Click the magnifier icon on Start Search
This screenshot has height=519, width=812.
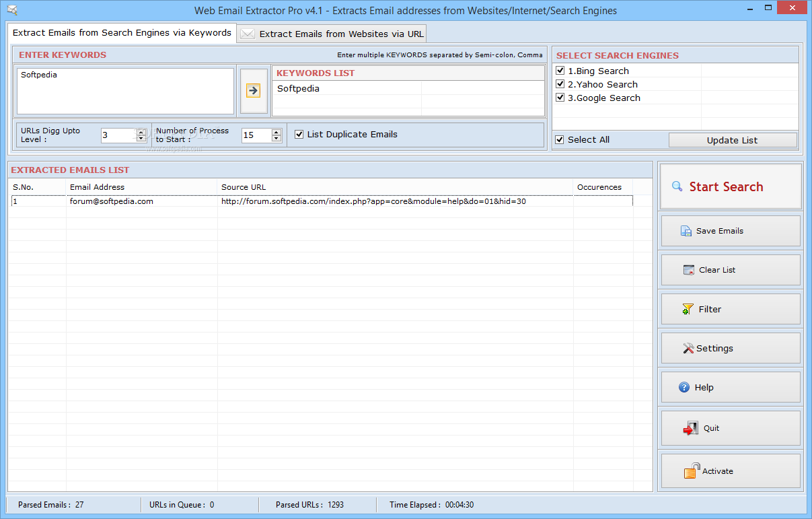pyautogui.click(x=677, y=186)
